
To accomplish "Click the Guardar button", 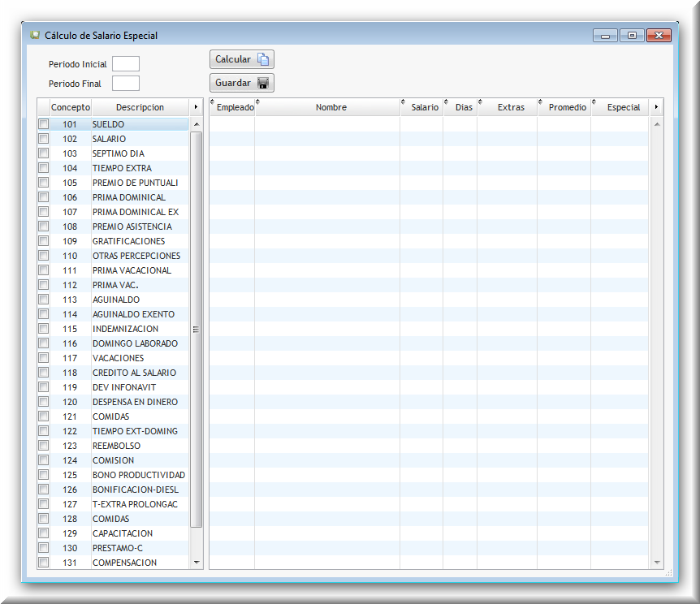I will (241, 83).
